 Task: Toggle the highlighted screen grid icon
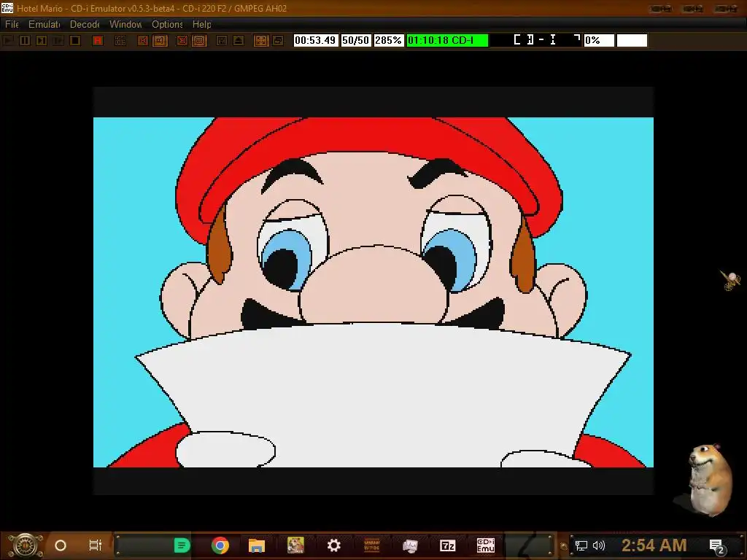(x=200, y=41)
